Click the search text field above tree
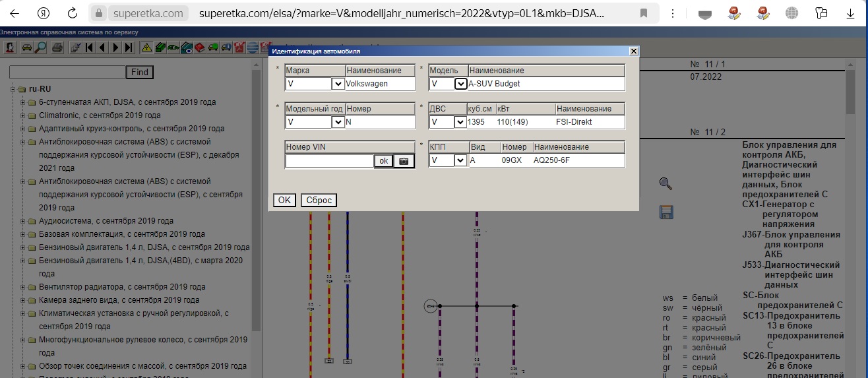 tap(67, 72)
